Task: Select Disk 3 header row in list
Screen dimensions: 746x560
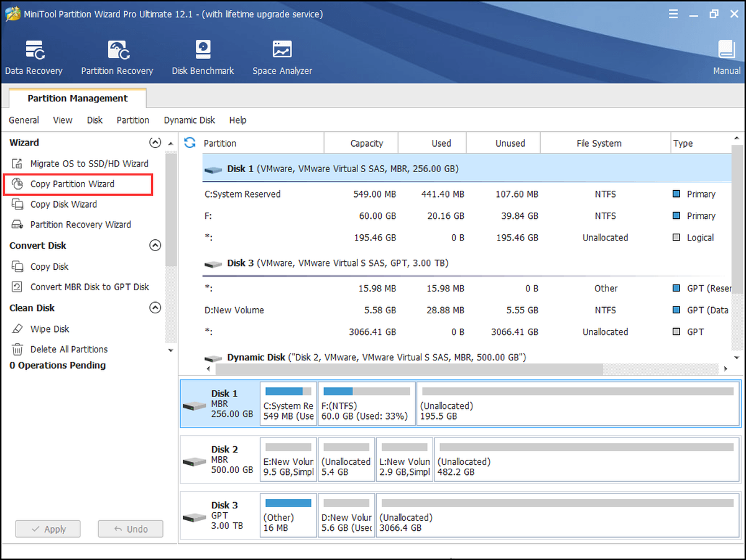Action: click(x=466, y=264)
